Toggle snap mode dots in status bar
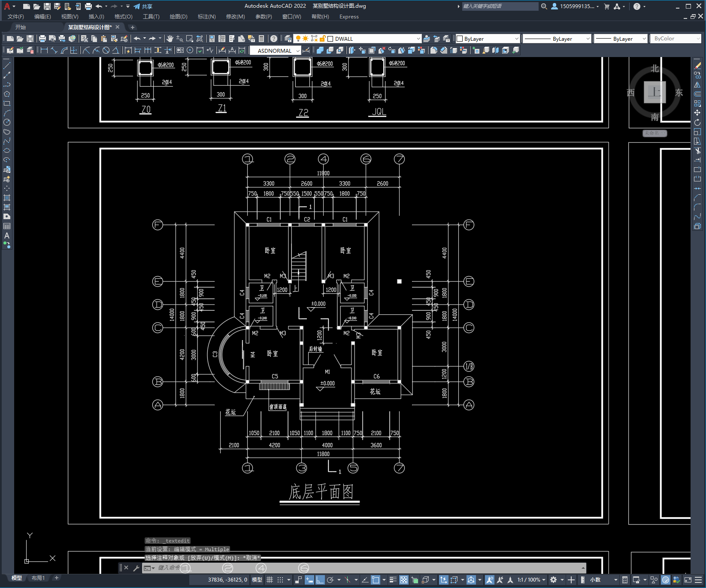Screen dimensions: 706x588 pos(280,580)
